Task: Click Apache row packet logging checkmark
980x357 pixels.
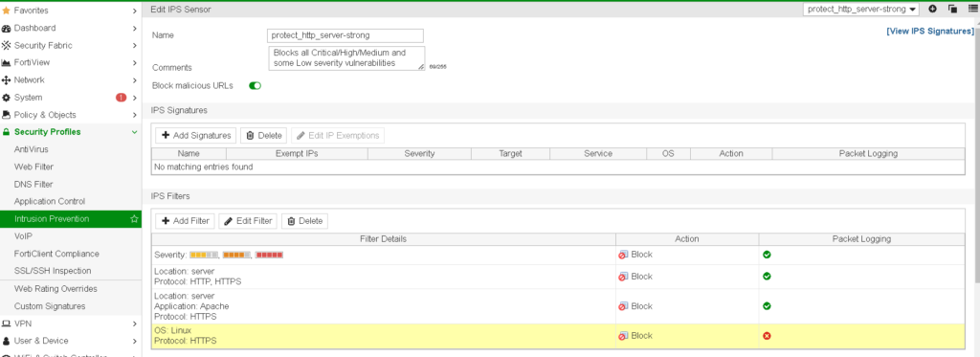Action: pyautogui.click(x=767, y=305)
